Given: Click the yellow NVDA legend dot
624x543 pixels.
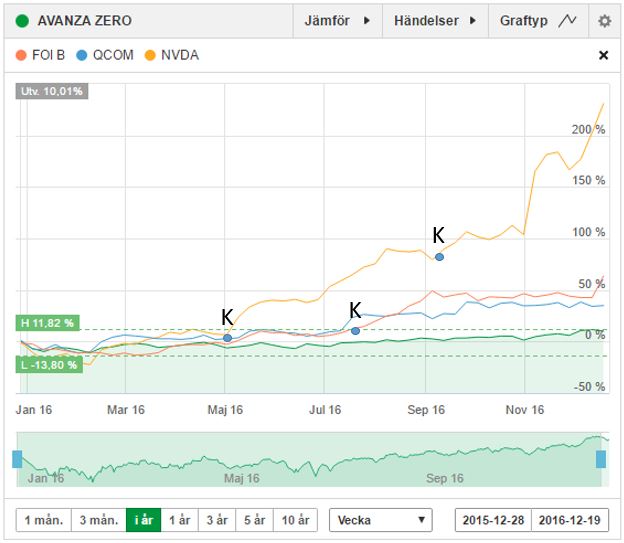Looking at the screenshot, I should click(x=150, y=55).
